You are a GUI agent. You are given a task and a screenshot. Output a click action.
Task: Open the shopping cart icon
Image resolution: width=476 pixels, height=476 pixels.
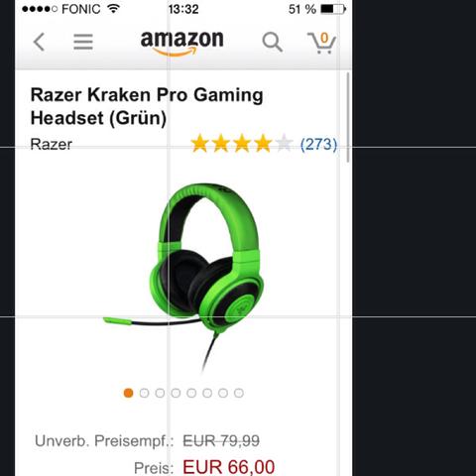tap(321, 43)
